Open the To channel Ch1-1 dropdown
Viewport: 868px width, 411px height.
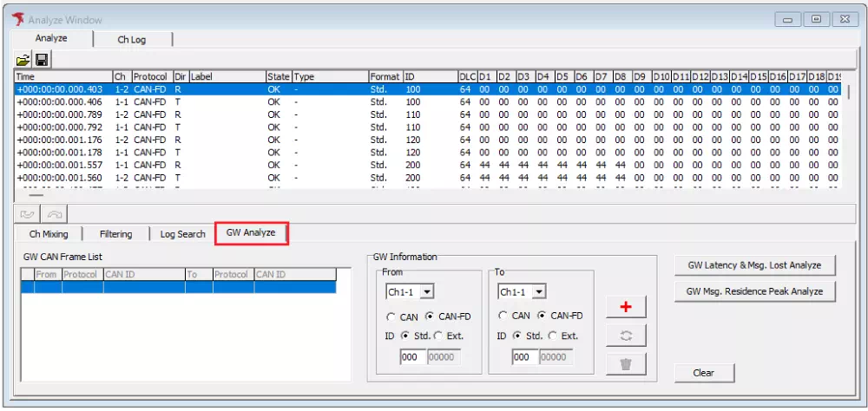point(539,292)
